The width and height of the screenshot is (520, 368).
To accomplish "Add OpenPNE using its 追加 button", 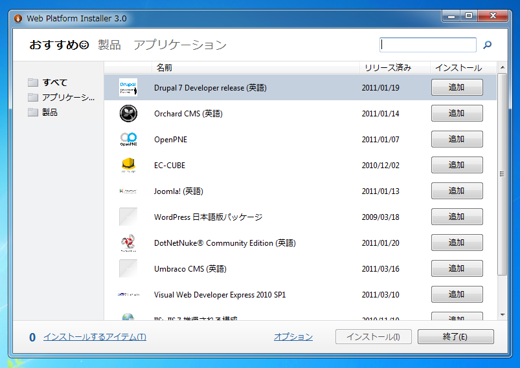I will click(457, 139).
